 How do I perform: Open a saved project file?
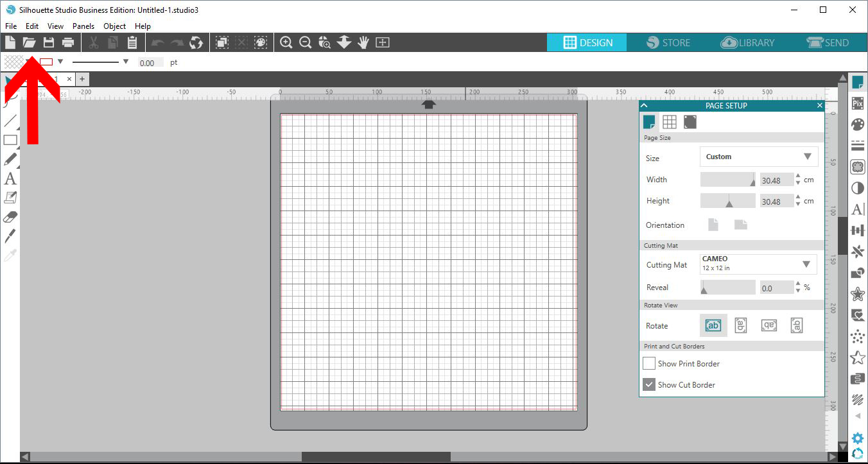pos(30,42)
